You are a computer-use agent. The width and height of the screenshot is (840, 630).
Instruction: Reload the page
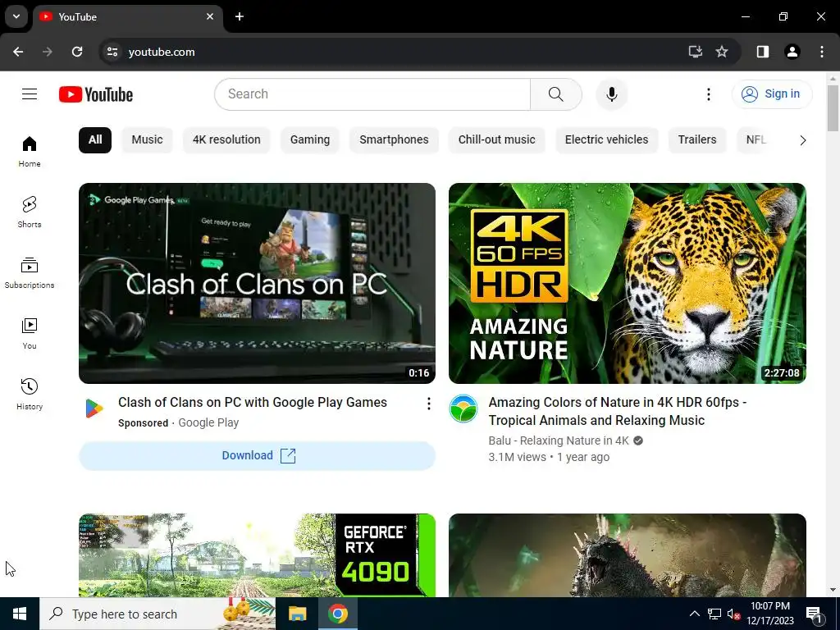(x=77, y=52)
